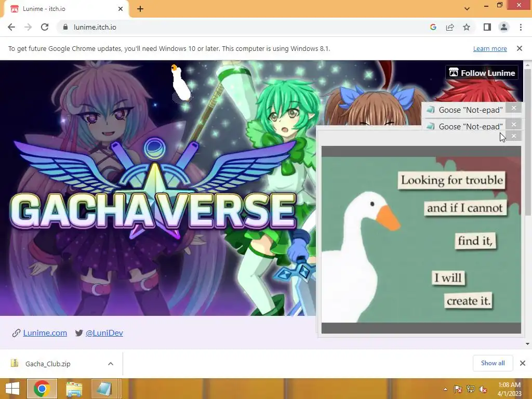The height and width of the screenshot is (399, 532).
Task: Open the downloaded Gacha_Club.zip file
Action: tap(47, 364)
